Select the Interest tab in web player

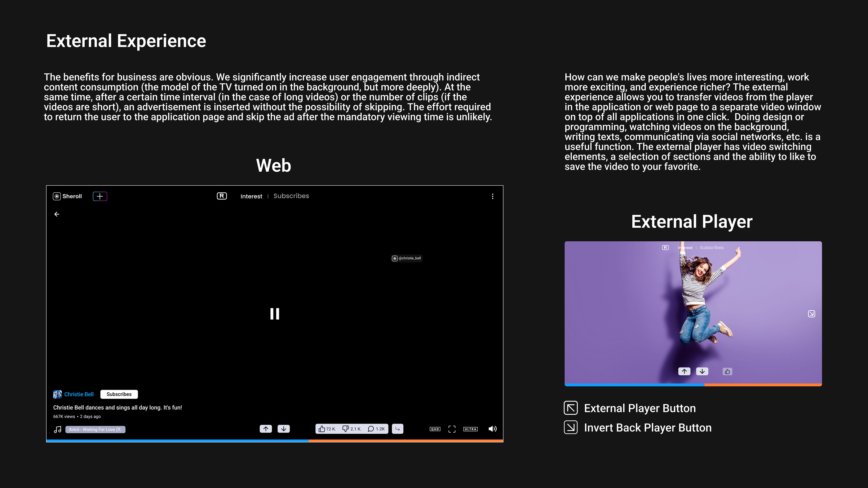(251, 196)
